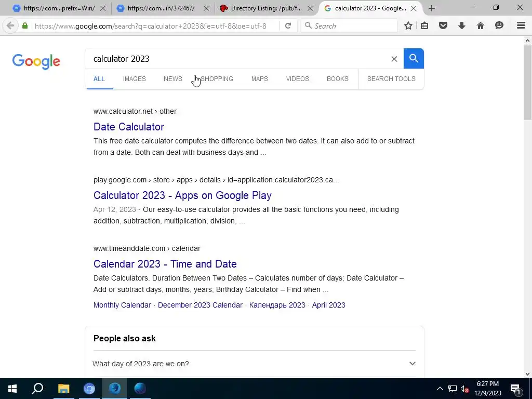This screenshot has height=399, width=532.
Task: Click the taskbar clock showing 6:27 PM
Action: tap(488, 389)
